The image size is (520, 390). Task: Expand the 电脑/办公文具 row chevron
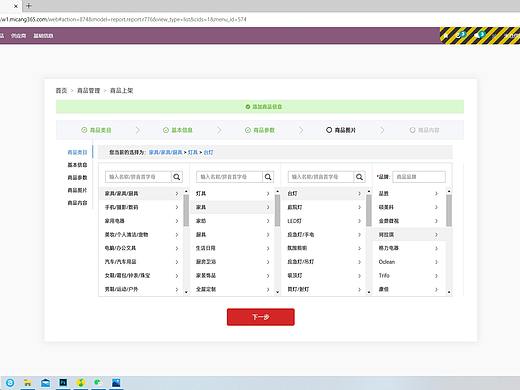coord(177,248)
